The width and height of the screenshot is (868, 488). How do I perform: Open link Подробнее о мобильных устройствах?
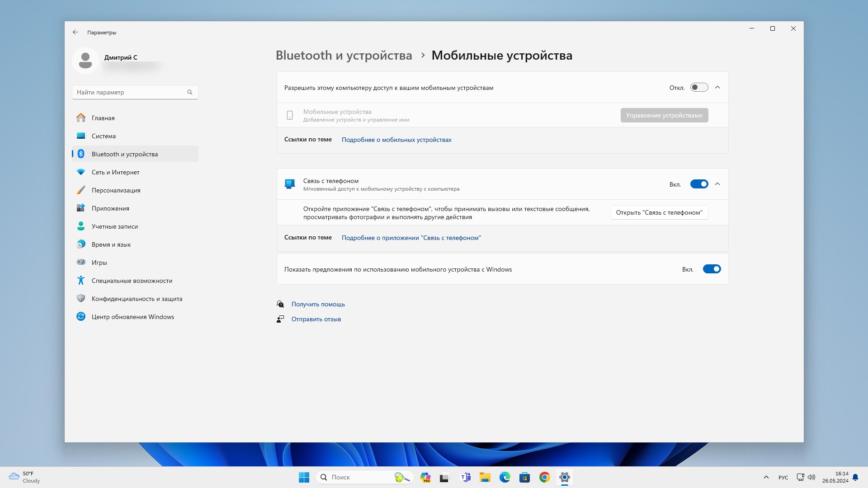point(396,140)
